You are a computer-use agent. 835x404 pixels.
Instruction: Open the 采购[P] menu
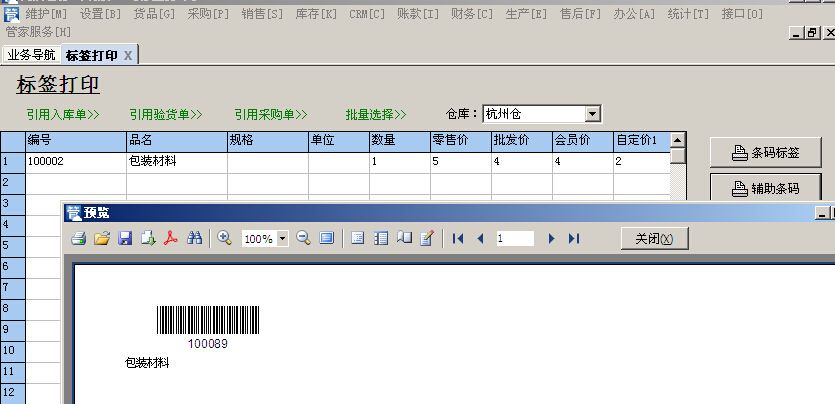point(208,14)
